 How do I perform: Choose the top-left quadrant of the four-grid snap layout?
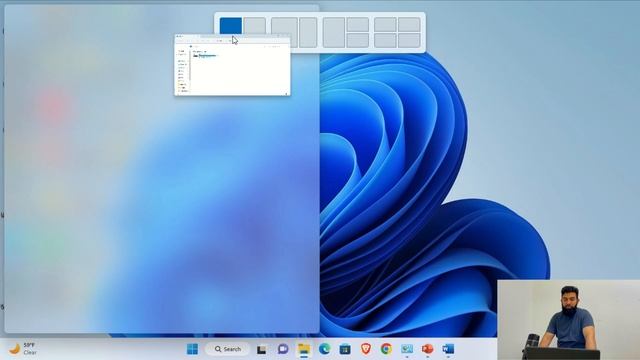click(x=385, y=24)
